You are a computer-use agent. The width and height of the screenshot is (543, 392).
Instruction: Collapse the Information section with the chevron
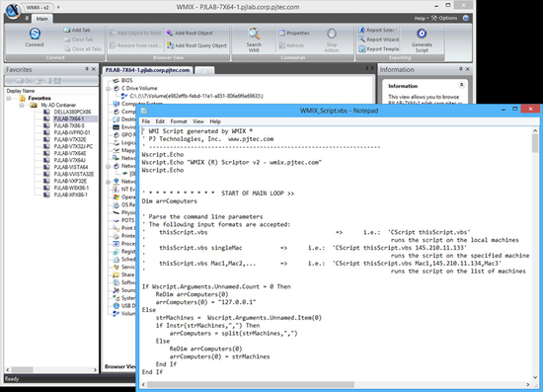[x=461, y=85]
